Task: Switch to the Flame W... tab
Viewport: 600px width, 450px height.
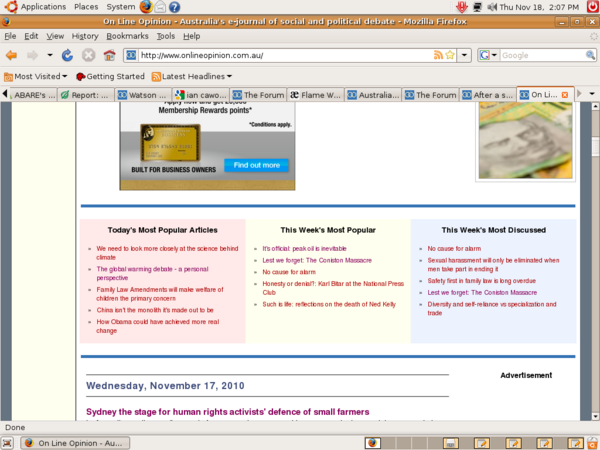Action: (x=315, y=95)
